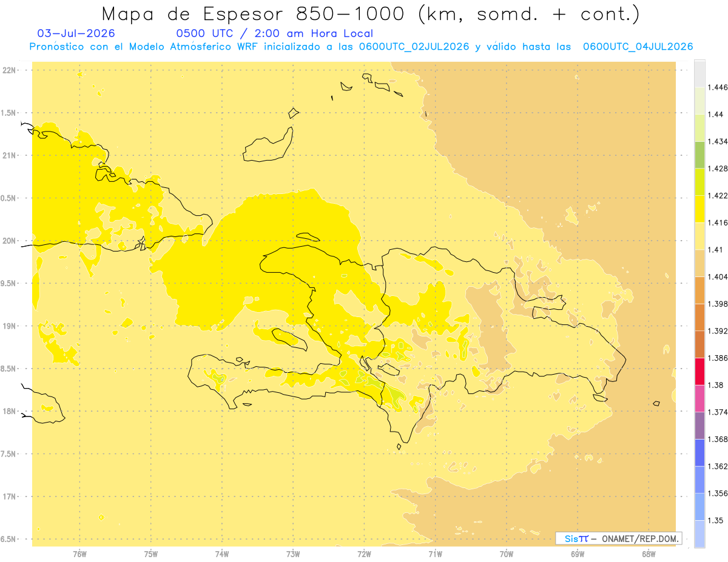This screenshot has width=728, height=562.
Task: Click the colorbar value '1.362'
Action: (719, 466)
